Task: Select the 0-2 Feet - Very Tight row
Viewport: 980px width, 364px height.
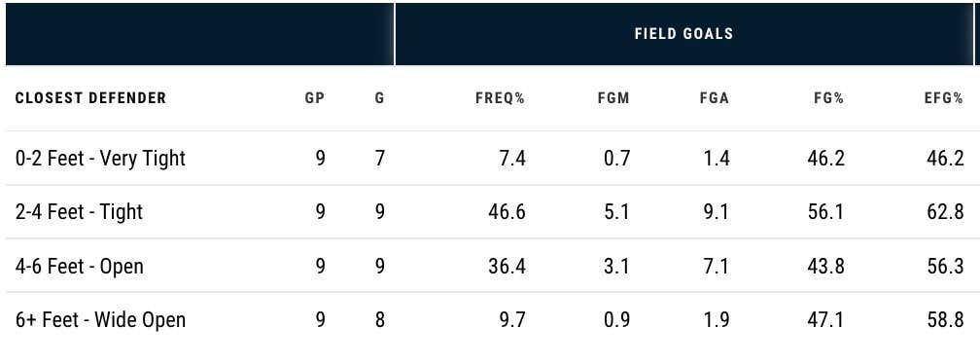Action: [490, 159]
